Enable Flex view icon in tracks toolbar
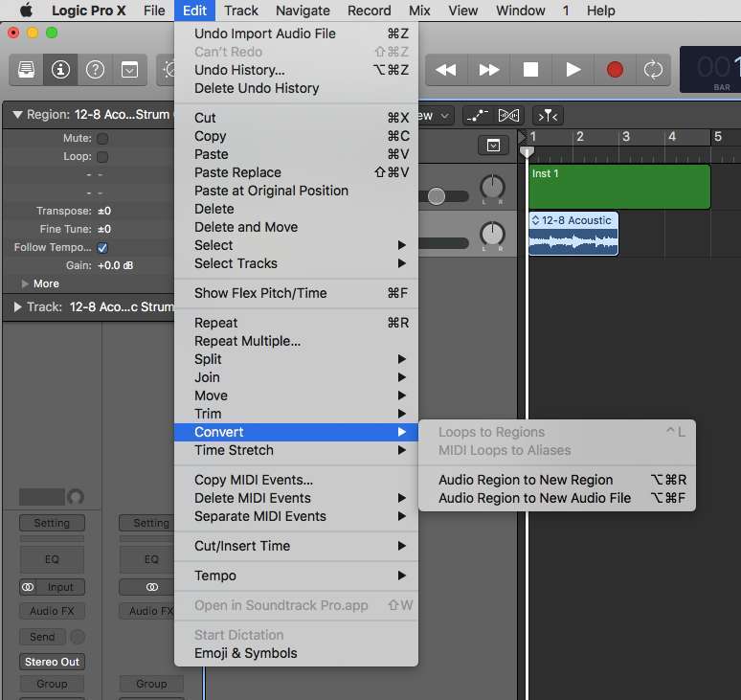Viewport: 741px width, 700px height. click(510, 116)
